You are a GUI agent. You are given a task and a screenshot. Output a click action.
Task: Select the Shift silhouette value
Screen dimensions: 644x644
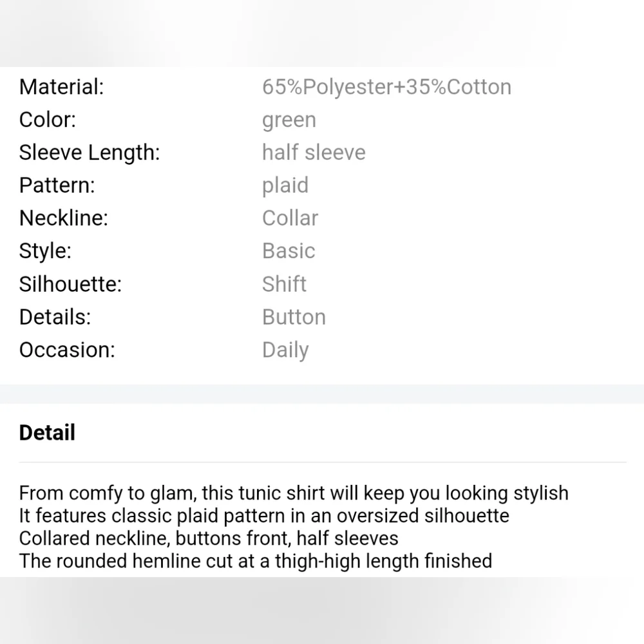(x=284, y=284)
